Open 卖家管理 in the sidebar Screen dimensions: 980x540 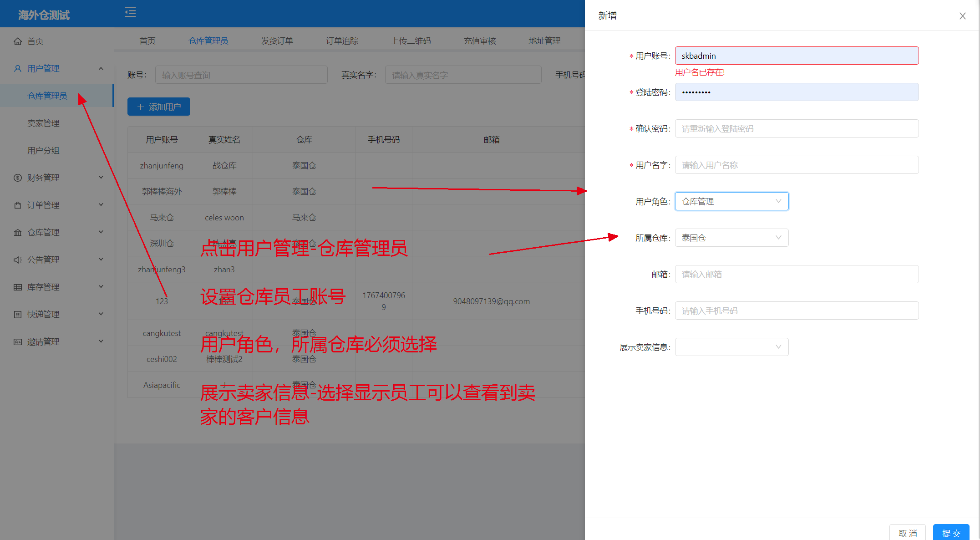click(56, 123)
